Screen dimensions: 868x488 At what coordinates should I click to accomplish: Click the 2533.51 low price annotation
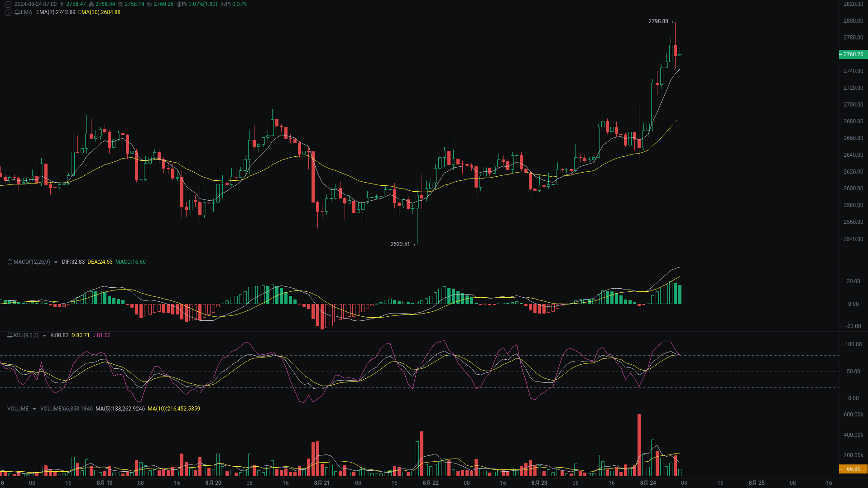click(x=400, y=244)
